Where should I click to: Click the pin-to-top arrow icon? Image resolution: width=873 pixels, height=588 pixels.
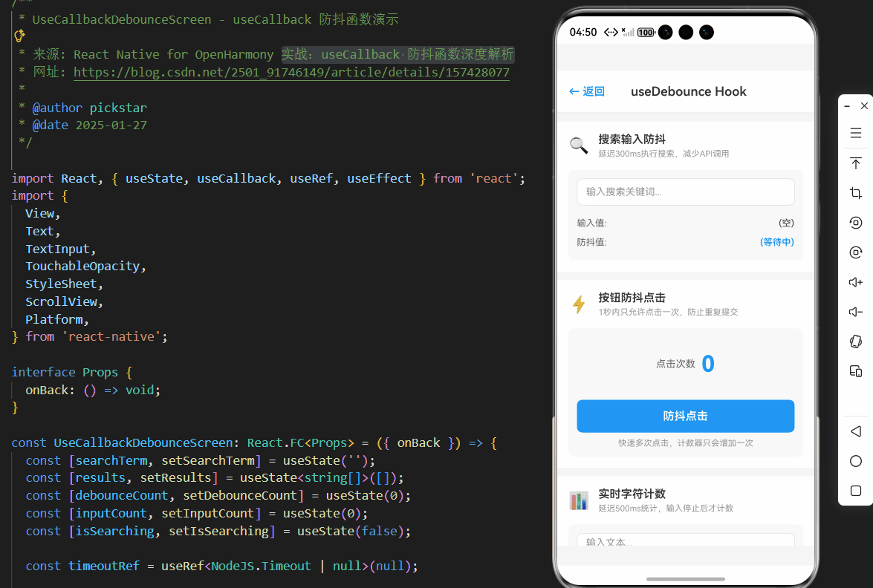point(856,163)
